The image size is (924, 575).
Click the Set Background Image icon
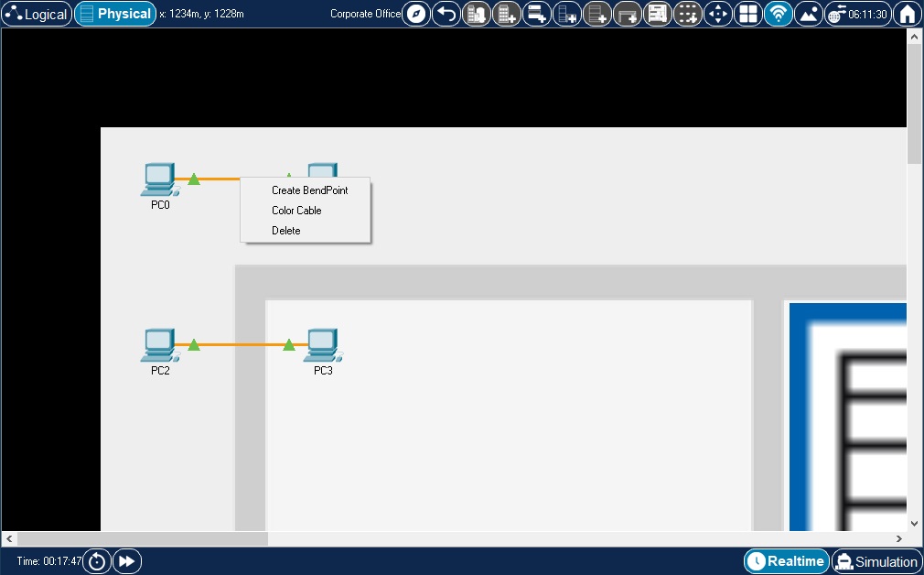[808, 14]
